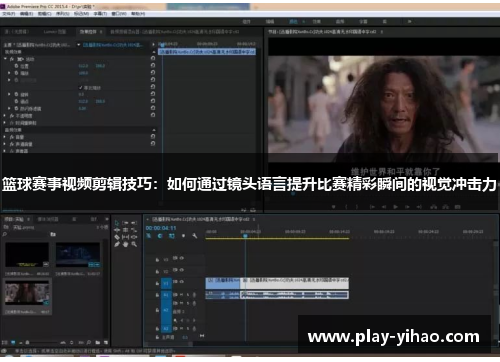Screen dimensions: 500x362
Task: Toggle nest-as-sequence insert icon in timeline
Action: pyautogui.click(x=149, y=236)
